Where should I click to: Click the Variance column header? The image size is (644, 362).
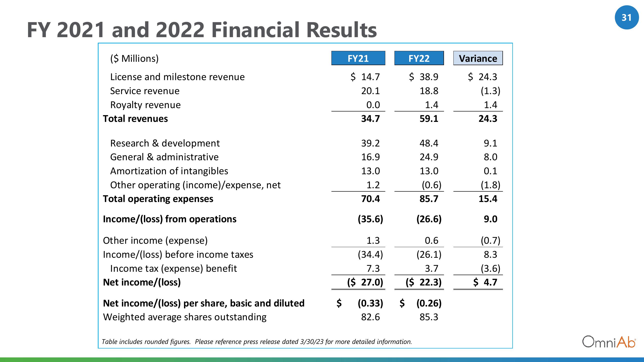coord(477,58)
